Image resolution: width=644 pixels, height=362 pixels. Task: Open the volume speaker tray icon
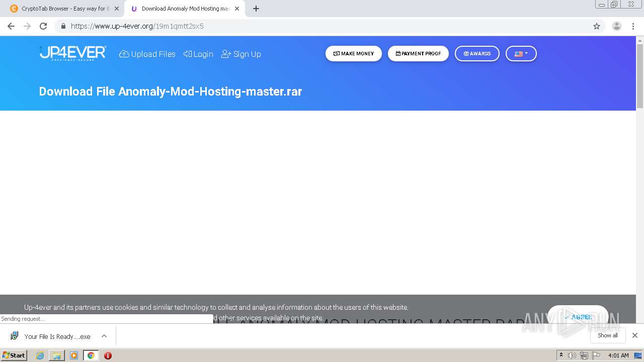pos(572,355)
